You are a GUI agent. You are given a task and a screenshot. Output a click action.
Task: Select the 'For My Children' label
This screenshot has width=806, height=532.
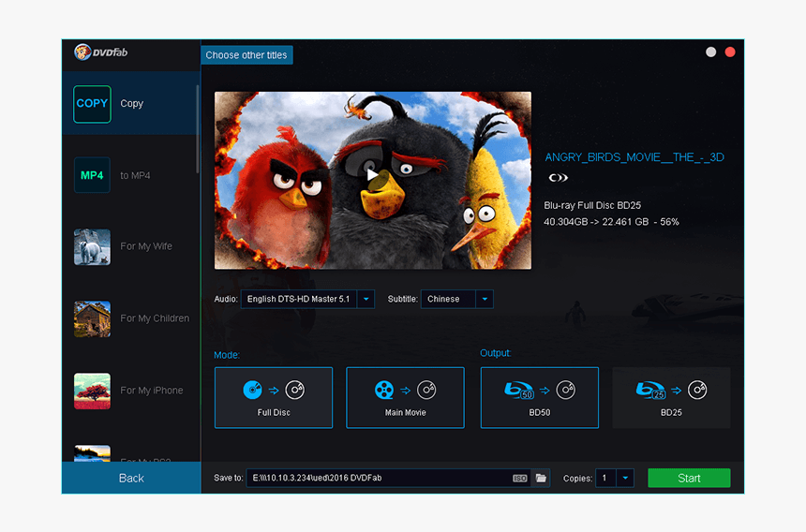(x=155, y=318)
